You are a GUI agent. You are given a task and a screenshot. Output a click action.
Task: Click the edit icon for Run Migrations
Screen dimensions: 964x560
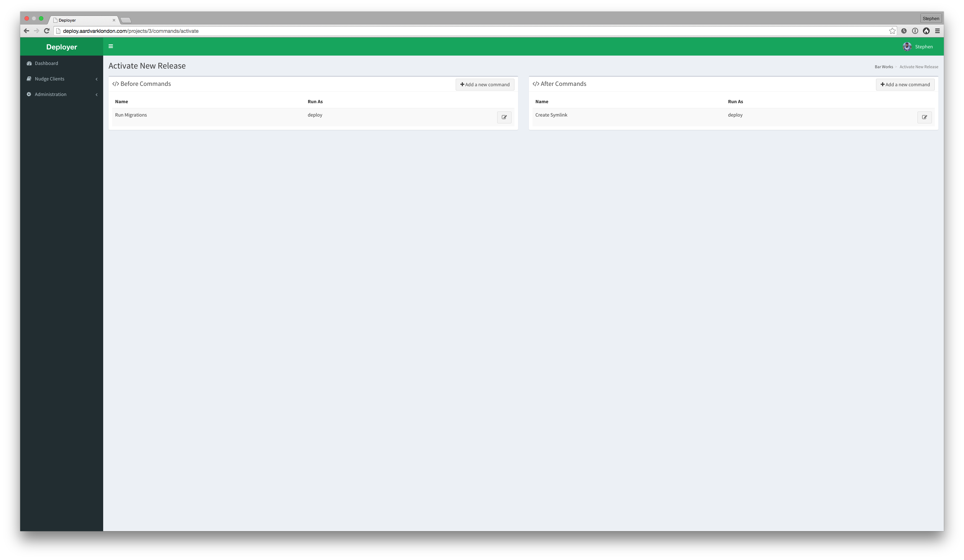coord(504,117)
